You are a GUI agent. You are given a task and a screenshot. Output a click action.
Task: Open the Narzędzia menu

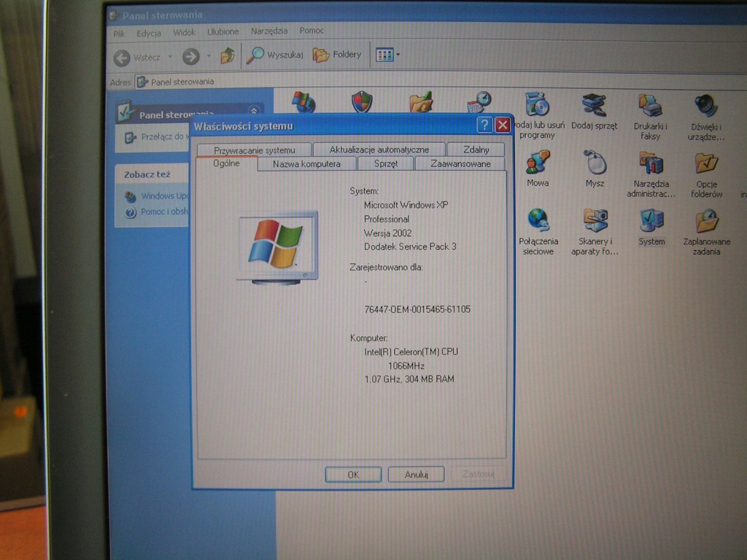pyautogui.click(x=269, y=31)
